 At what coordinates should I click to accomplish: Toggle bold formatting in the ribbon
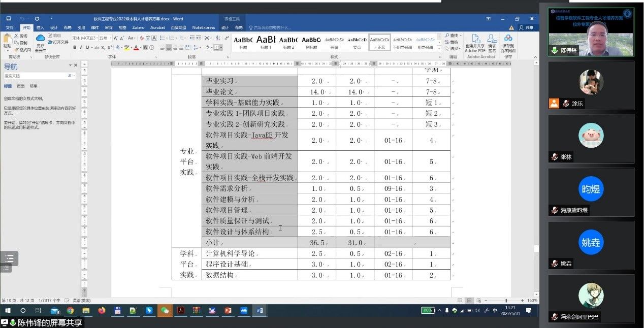(x=74, y=48)
